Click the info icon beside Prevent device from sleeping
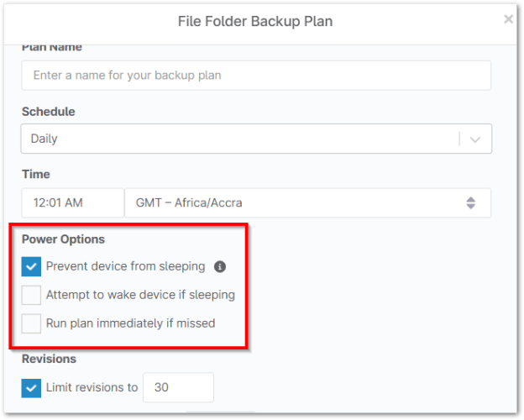This screenshot has height=420, width=524. (219, 266)
